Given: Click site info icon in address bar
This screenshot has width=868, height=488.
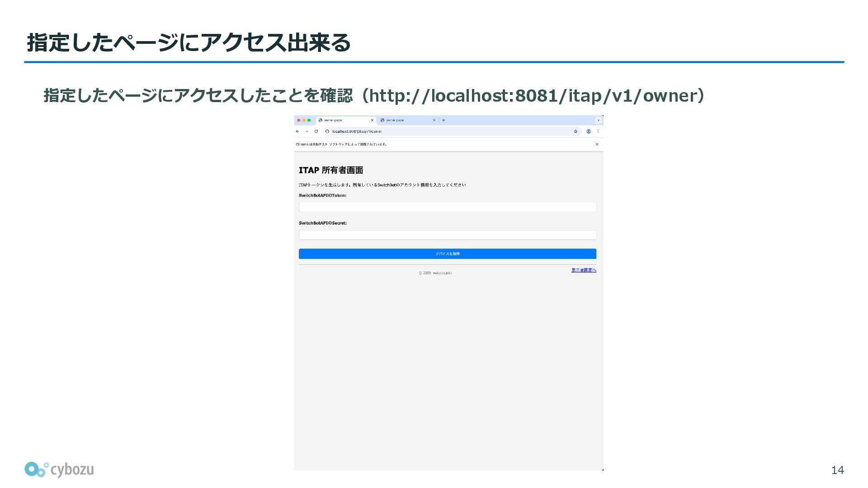Looking at the screenshot, I should pos(327,131).
